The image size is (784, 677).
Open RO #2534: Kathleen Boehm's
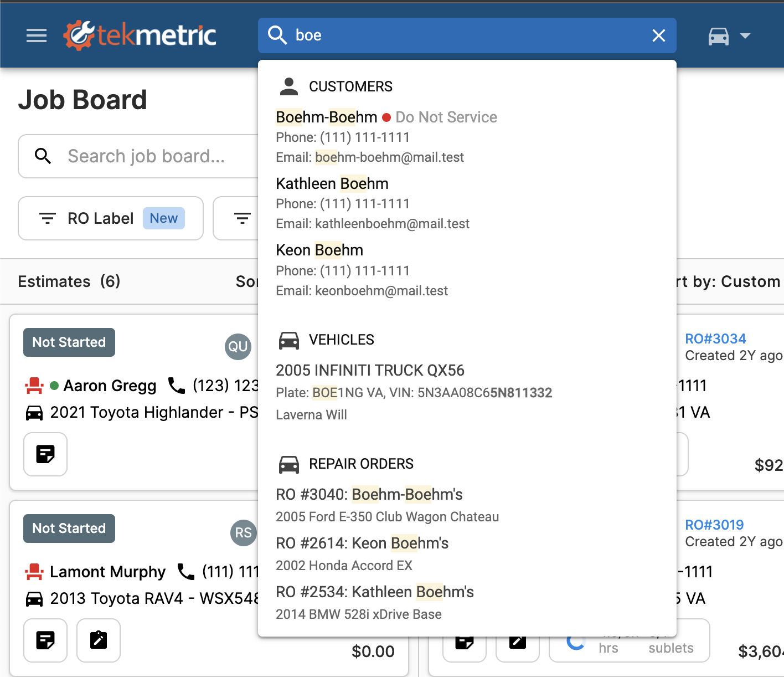(375, 592)
